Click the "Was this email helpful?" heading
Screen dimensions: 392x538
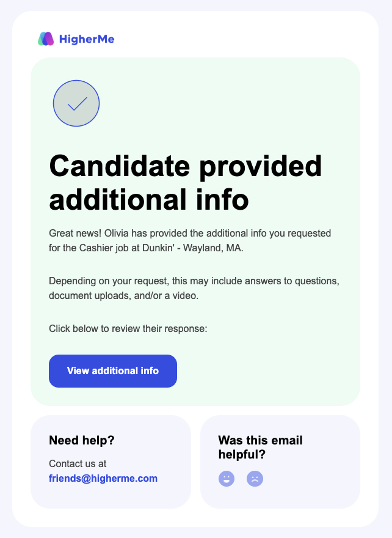[260, 448]
